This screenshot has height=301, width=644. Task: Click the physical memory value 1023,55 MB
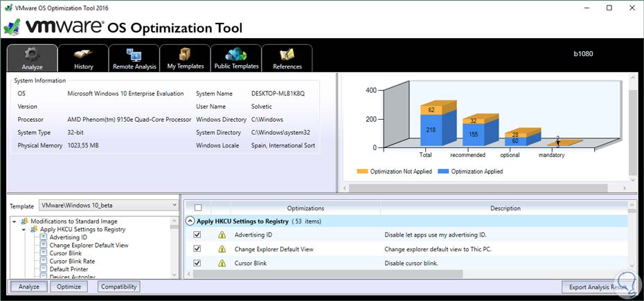83,145
